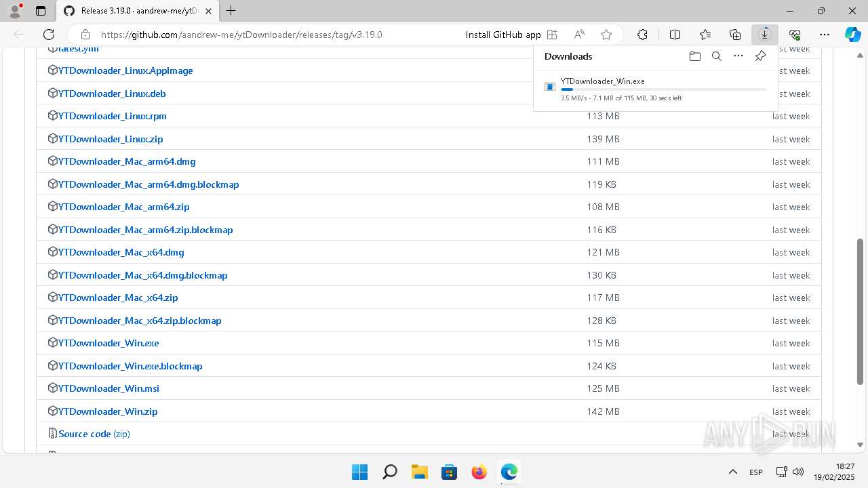Screen dimensions: 868x488
Task: Open the Collections icon
Action: 735,35
